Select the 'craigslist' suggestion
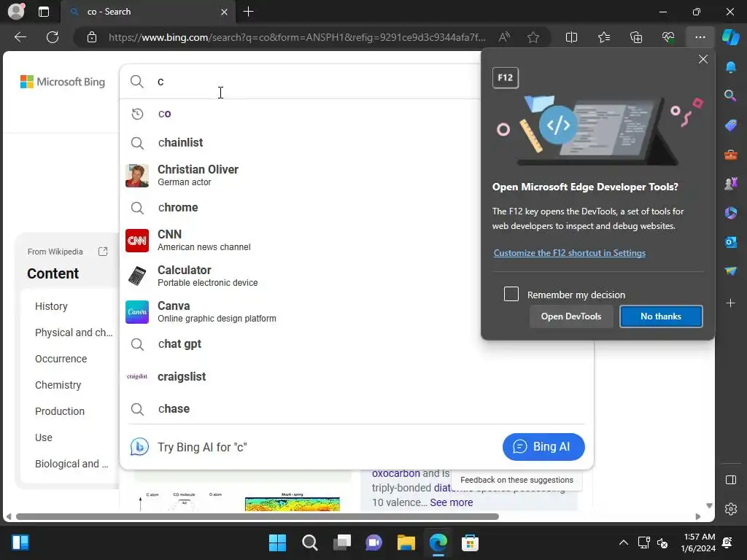This screenshot has width=747, height=560. 356,376
